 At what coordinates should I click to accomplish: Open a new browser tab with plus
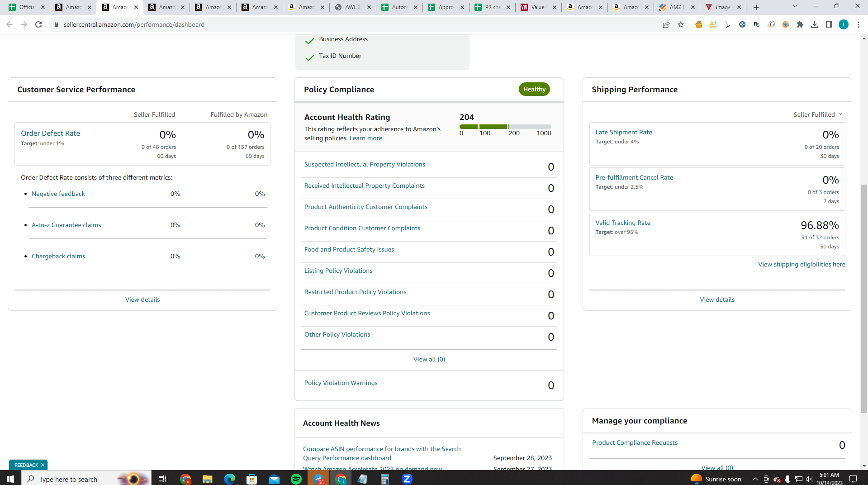click(x=756, y=7)
